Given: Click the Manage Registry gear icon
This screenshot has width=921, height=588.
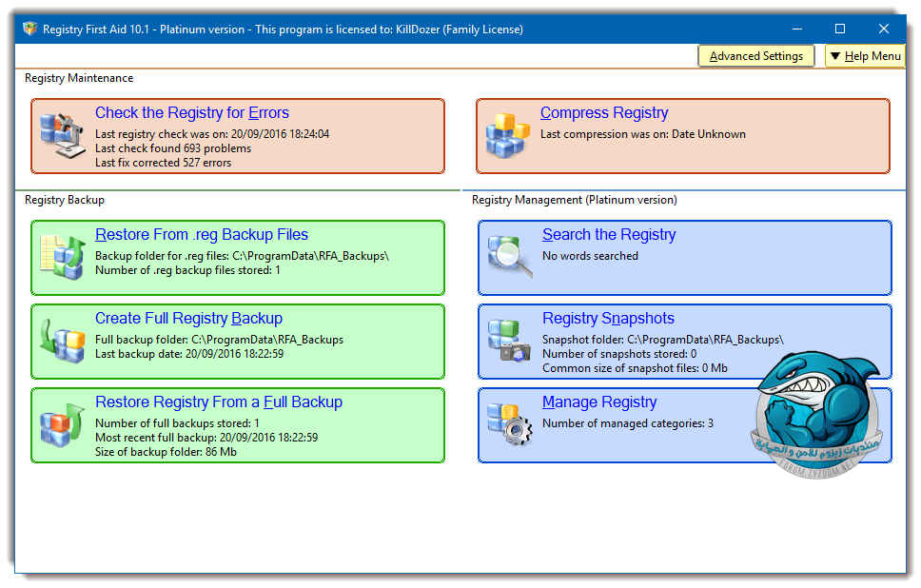Looking at the screenshot, I should pyautogui.click(x=510, y=424).
